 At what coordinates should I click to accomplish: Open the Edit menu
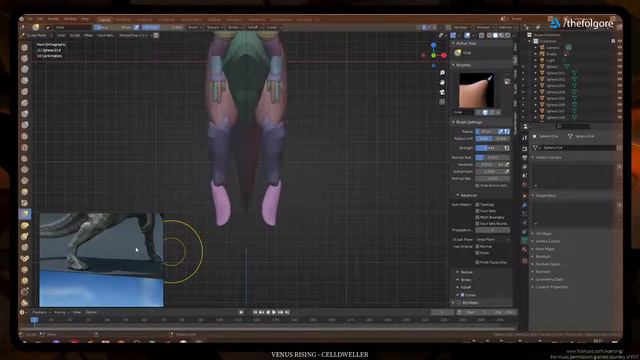(40, 19)
